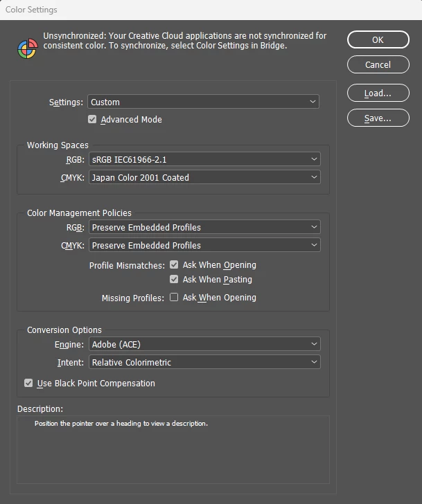Click the Color Settings title bar text
The width and height of the screenshot is (422, 504).
coord(31,10)
